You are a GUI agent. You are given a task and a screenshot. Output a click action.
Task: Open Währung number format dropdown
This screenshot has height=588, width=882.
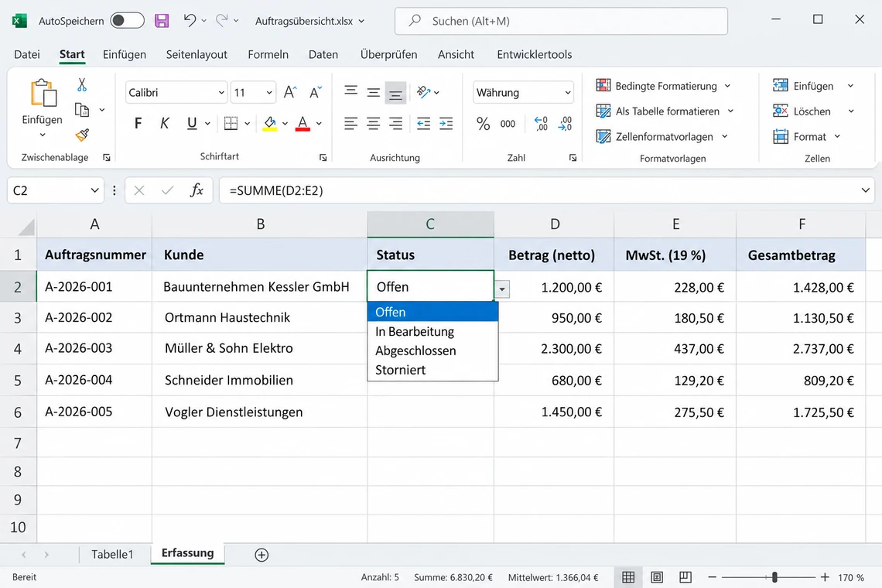(x=568, y=93)
